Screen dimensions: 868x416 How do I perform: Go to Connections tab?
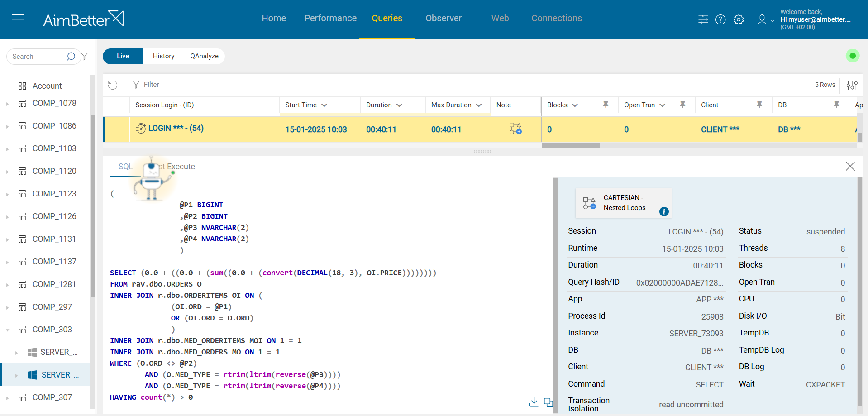click(x=557, y=18)
